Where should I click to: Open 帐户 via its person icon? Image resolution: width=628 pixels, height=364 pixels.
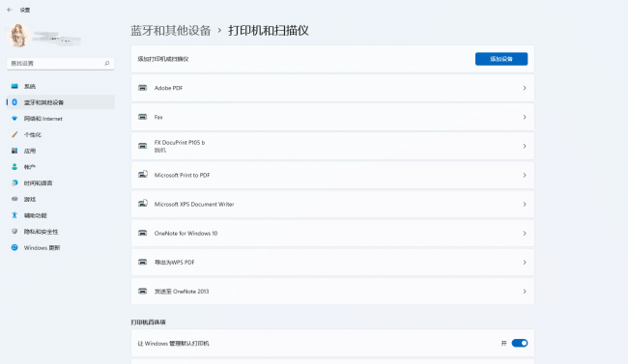click(14, 167)
